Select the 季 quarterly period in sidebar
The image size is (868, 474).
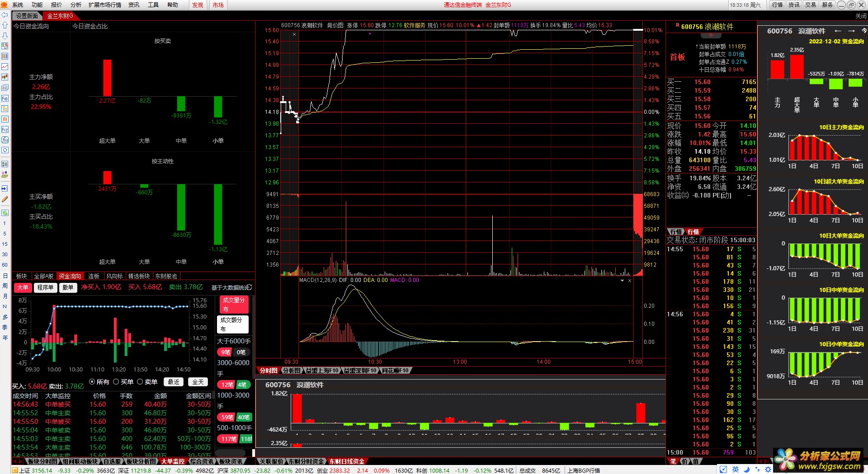tap(5, 327)
